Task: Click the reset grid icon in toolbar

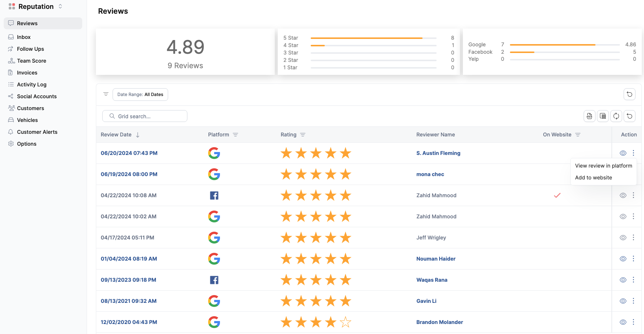Action: pyautogui.click(x=630, y=116)
